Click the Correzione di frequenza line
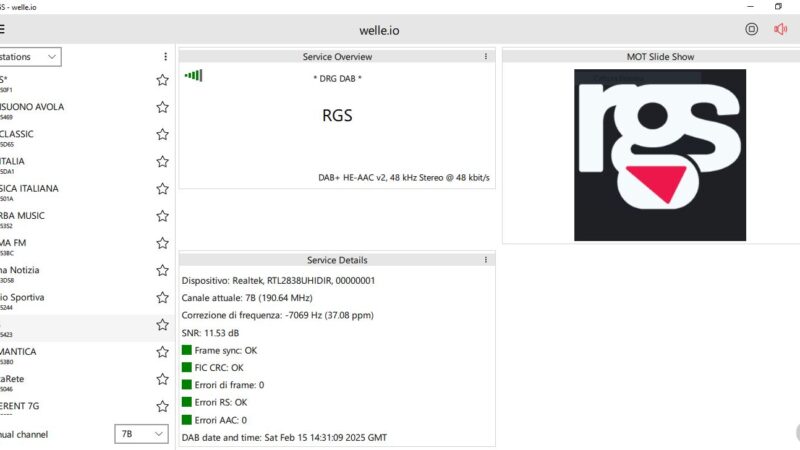This screenshot has width=800, height=450. pos(278,315)
